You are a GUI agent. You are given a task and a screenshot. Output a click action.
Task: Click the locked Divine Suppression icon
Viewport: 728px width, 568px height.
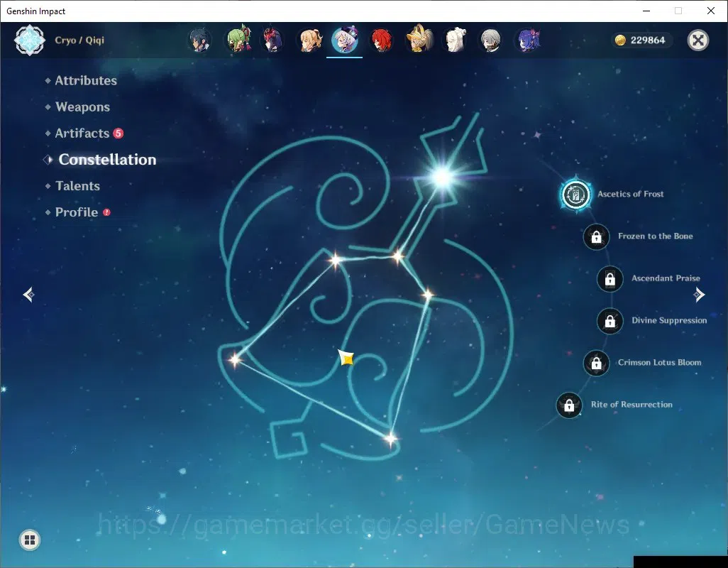(610, 321)
